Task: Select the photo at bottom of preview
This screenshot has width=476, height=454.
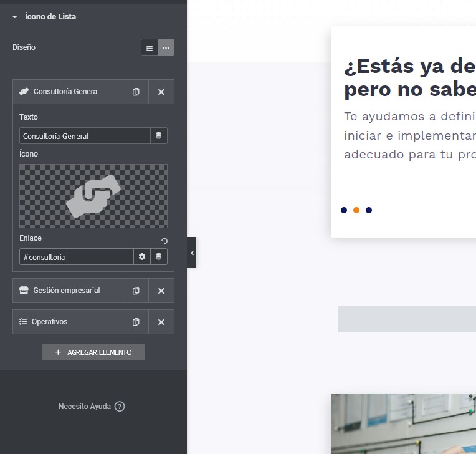Action: coord(404,424)
